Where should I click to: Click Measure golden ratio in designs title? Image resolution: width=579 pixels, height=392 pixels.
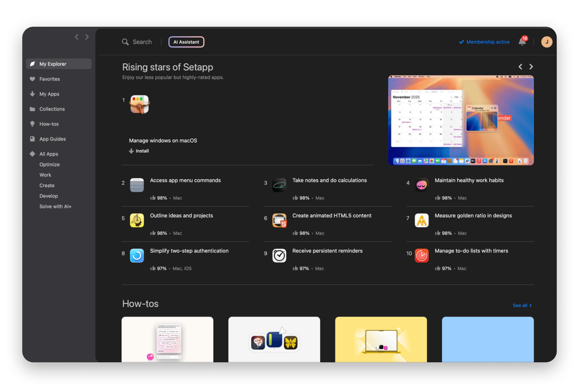pos(473,216)
